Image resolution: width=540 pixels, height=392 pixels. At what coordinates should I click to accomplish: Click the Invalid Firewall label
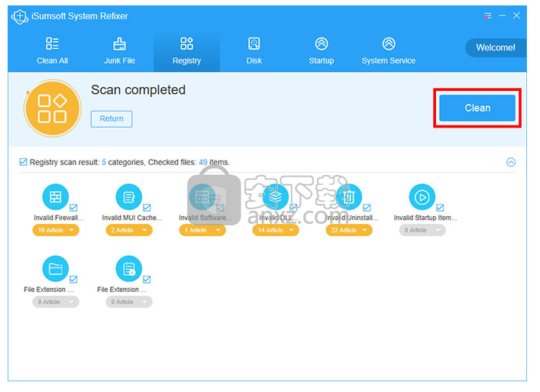[x=59, y=218]
